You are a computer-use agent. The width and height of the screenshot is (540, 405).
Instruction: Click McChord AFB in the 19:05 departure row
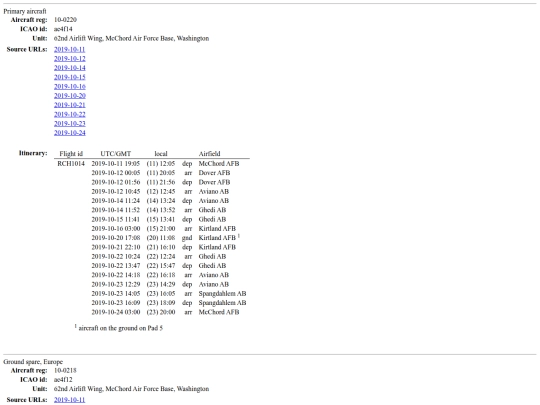(x=219, y=164)
